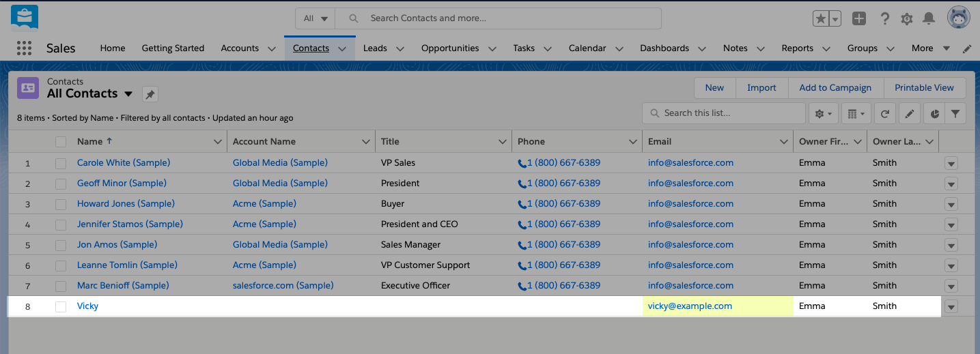Open the Email column header menu
980x354 pixels.
coord(783,142)
